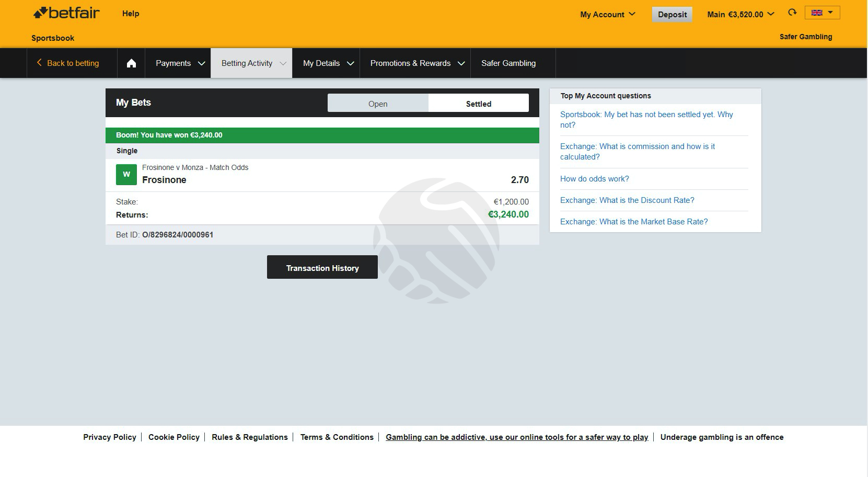Click the 'Boom! You have won' banner

click(x=322, y=135)
